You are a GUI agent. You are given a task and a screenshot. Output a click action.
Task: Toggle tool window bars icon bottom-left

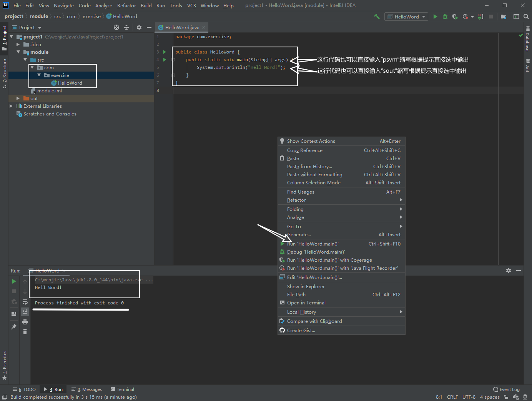5,397
